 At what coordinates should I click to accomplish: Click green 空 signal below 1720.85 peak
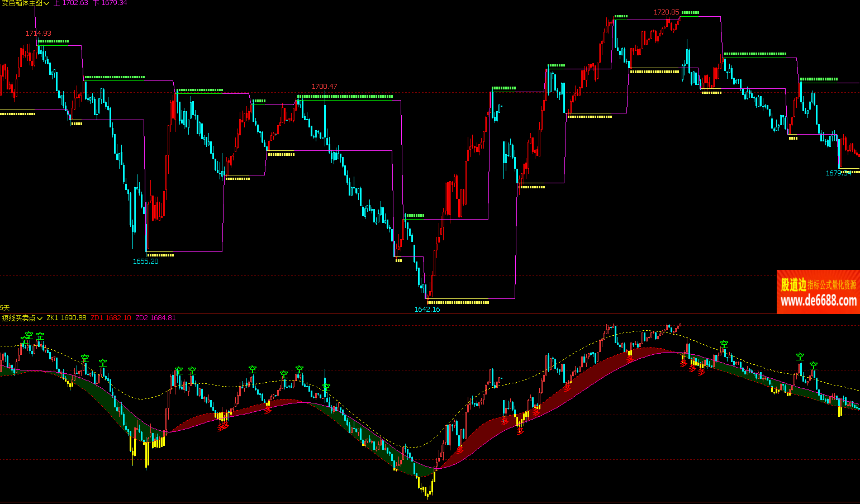click(x=724, y=345)
